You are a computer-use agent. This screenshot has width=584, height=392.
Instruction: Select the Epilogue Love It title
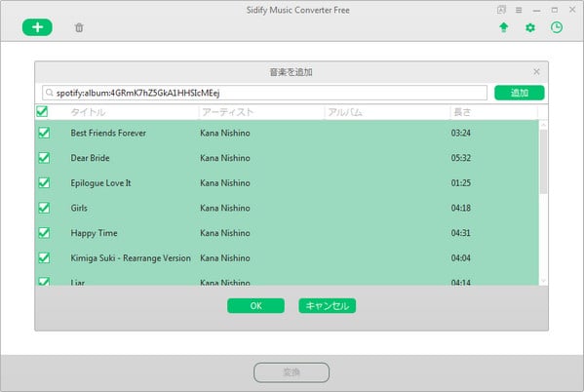pos(100,183)
